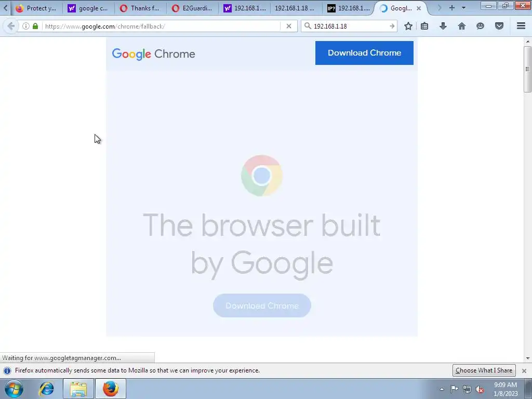
Task: Bookmark this page with the star icon
Action: coord(408,26)
